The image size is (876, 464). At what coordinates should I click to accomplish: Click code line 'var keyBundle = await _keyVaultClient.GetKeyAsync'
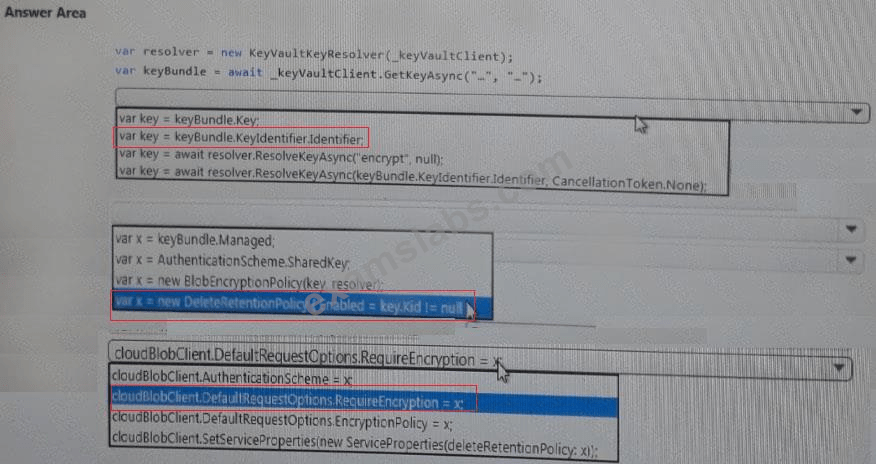point(328,74)
